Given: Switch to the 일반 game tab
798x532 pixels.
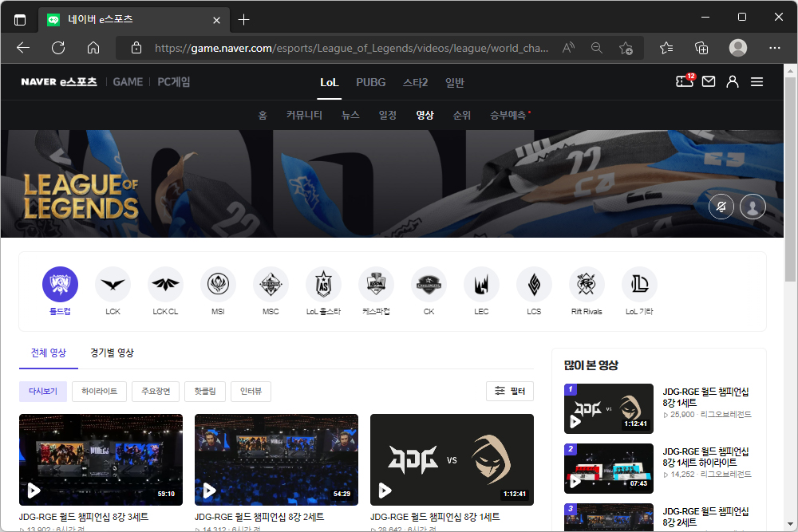Looking at the screenshot, I should pos(455,82).
